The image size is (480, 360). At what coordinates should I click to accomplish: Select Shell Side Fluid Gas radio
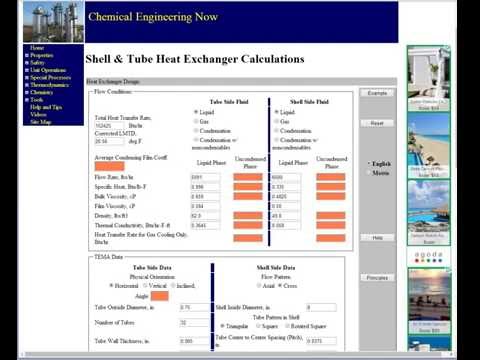[276, 121]
